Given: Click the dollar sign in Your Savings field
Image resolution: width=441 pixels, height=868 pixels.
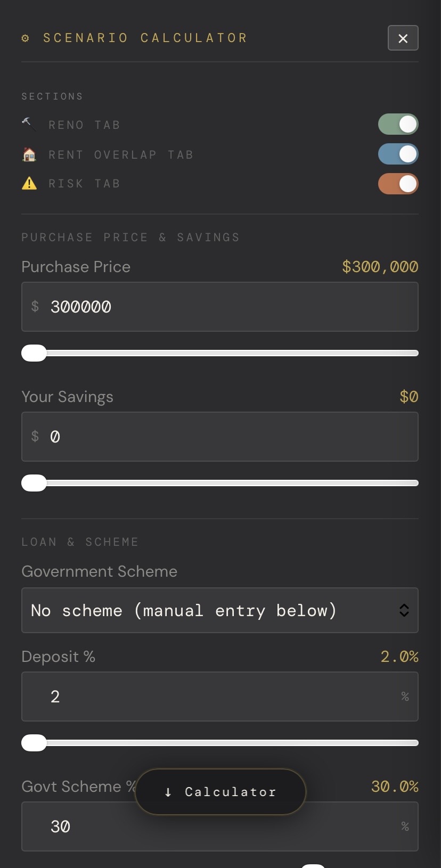Looking at the screenshot, I should tap(35, 436).
